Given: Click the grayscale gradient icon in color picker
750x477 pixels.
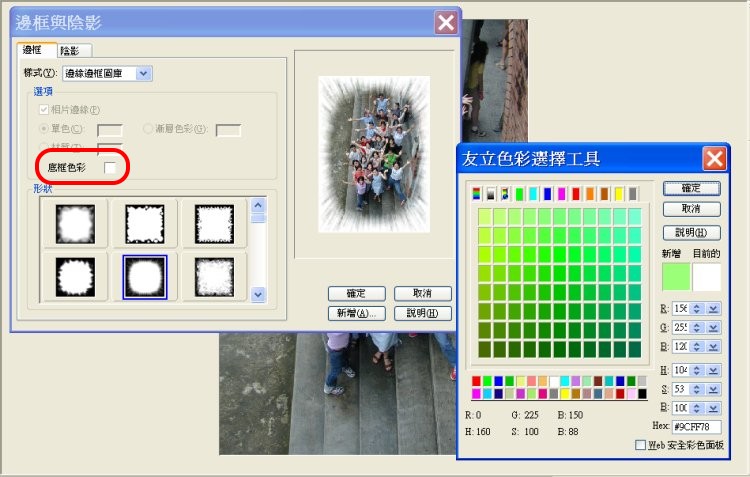Looking at the screenshot, I should (x=490, y=192).
